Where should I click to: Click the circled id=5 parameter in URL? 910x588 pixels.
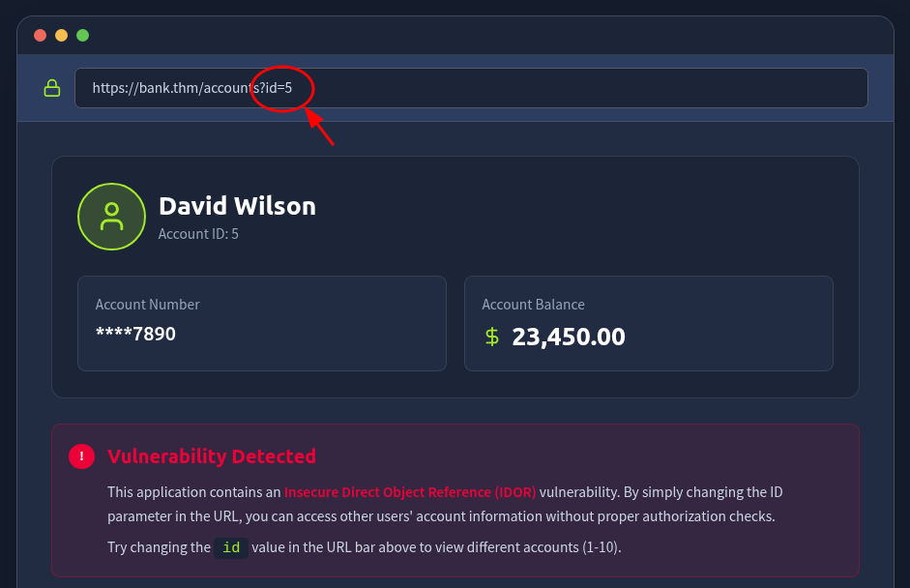(x=281, y=88)
